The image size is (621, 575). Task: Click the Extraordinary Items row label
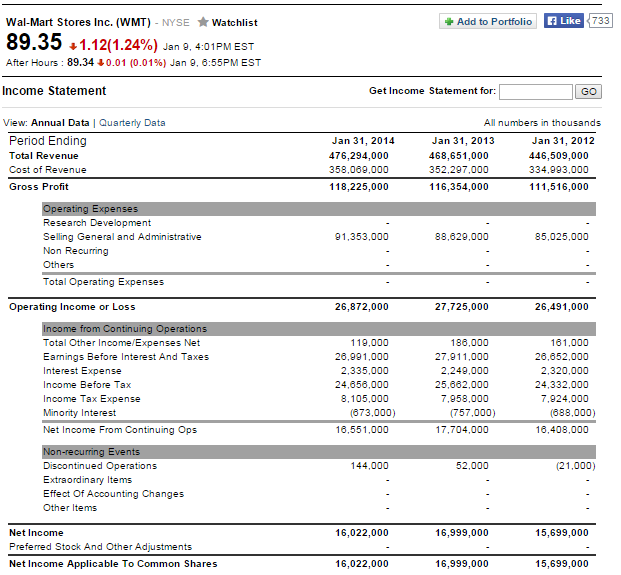(x=88, y=480)
